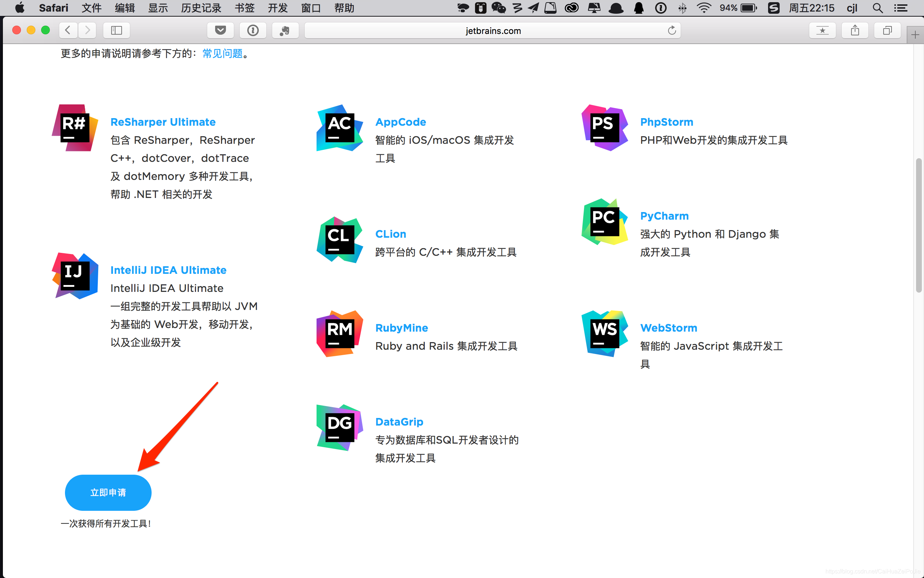Viewport: 924px width, 578px height.
Task: Open the 历史记录 menu
Action: pos(201,8)
